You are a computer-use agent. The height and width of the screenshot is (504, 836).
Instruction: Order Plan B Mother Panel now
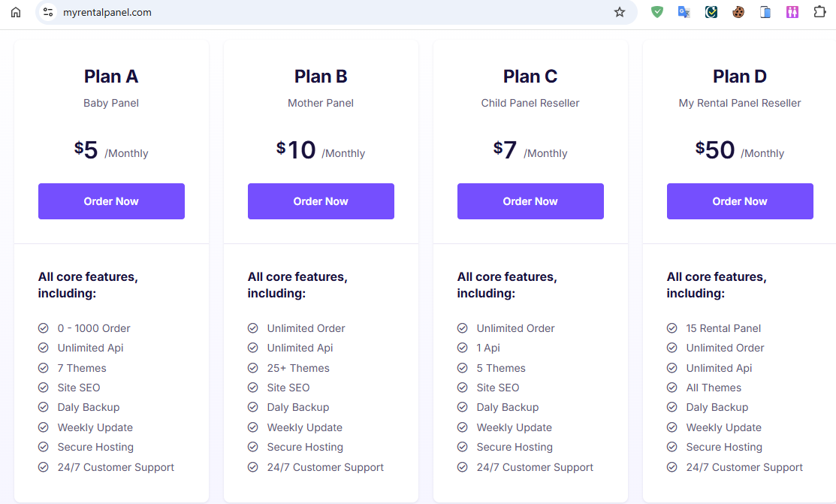click(321, 201)
